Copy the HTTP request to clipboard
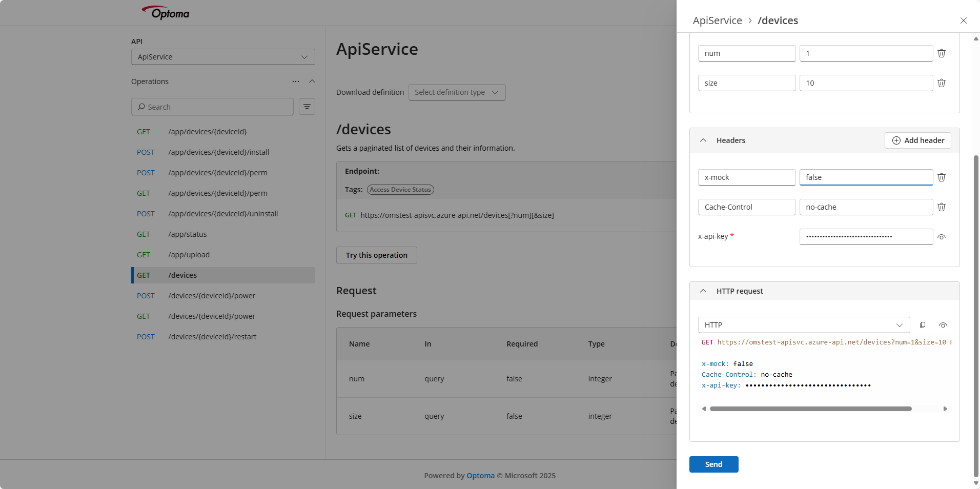980x489 pixels. [x=923, y=325]
